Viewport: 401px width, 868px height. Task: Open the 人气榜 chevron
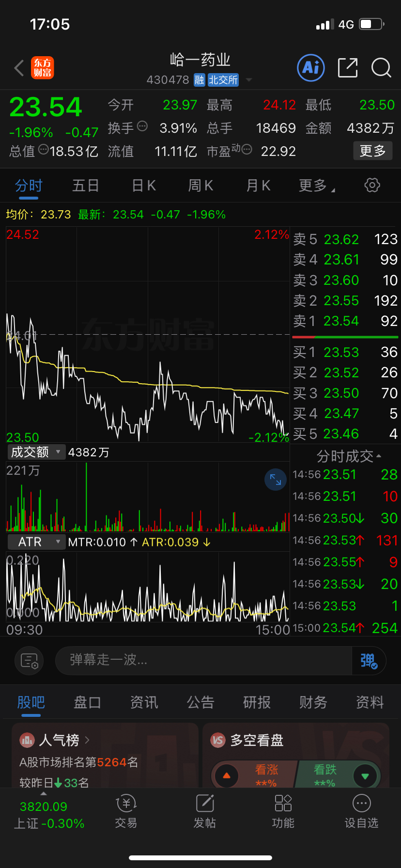click(87, 740)
